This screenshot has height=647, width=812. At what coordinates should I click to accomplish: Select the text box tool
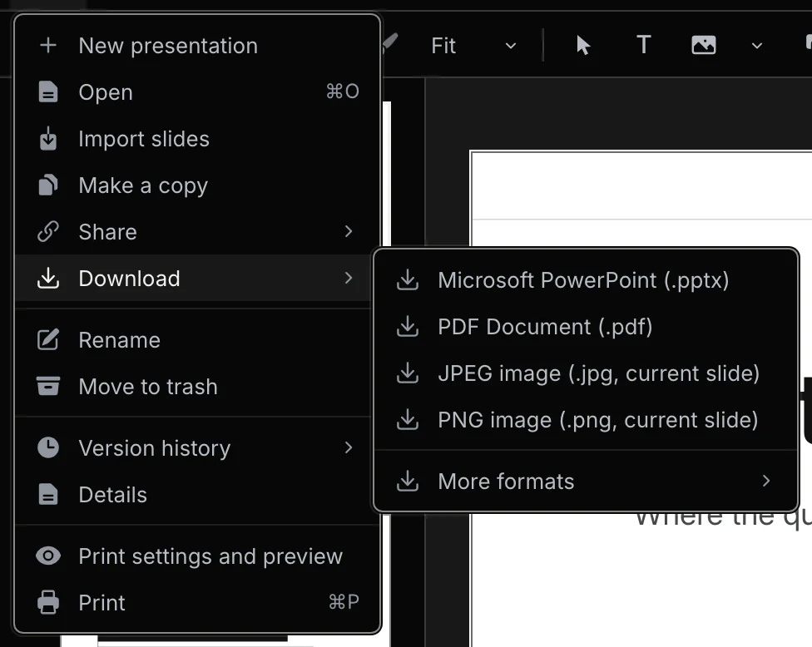tap(643, 45)
